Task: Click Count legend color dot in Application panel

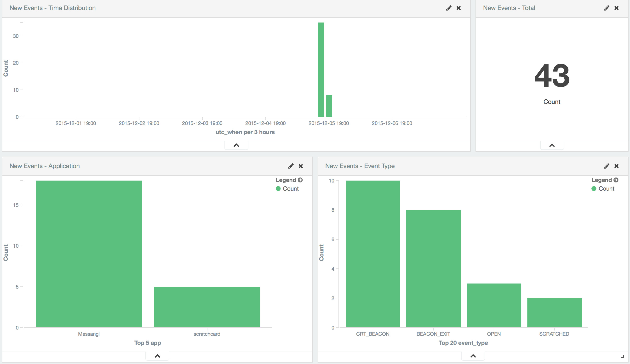Action: point(278,189)
